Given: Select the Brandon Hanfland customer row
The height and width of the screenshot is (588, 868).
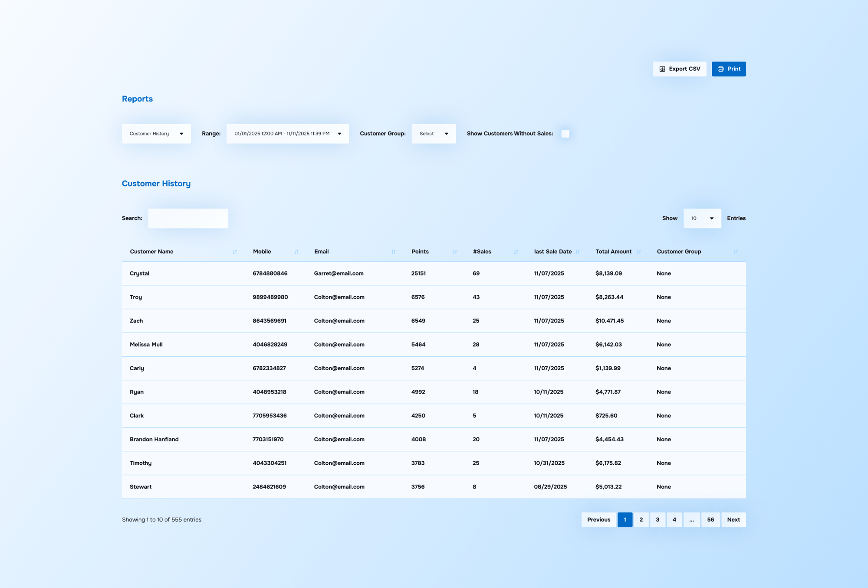Looking at the screenshot, I should click(154, 439).
